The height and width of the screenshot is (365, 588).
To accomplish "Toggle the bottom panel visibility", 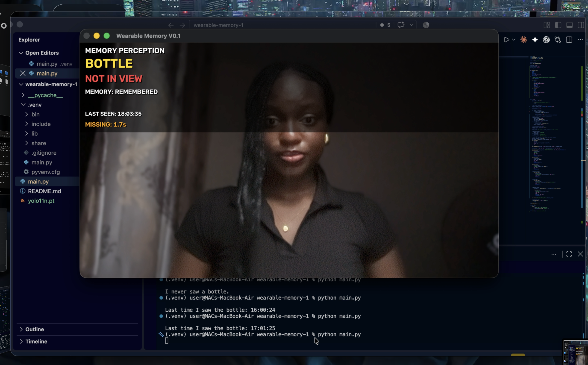I will point(569,25).
